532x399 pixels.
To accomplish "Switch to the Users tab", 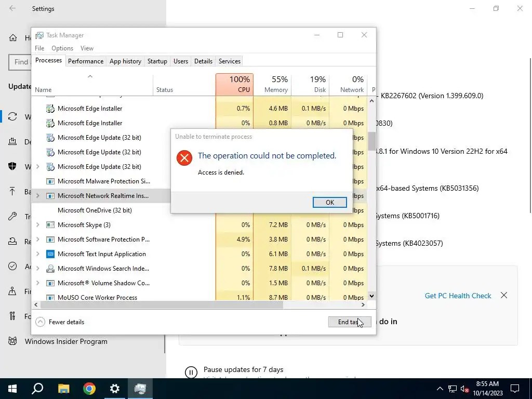I will pos(180,61).
